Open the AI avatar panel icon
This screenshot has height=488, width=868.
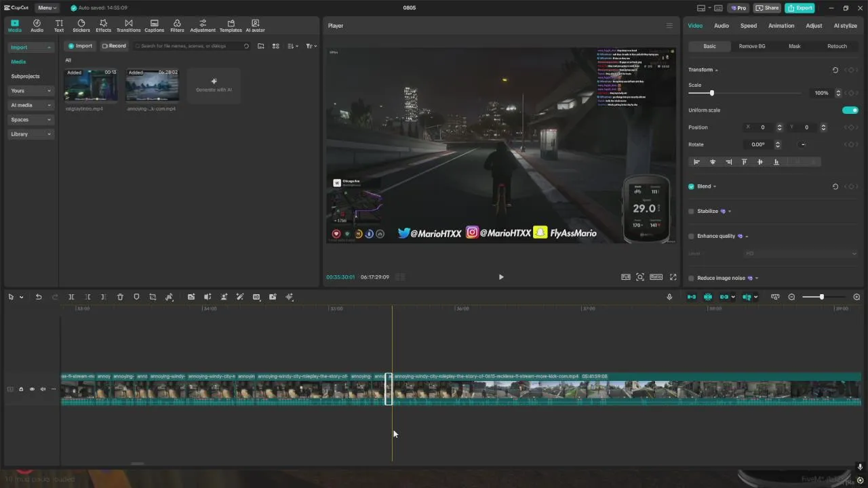(255, 26)
